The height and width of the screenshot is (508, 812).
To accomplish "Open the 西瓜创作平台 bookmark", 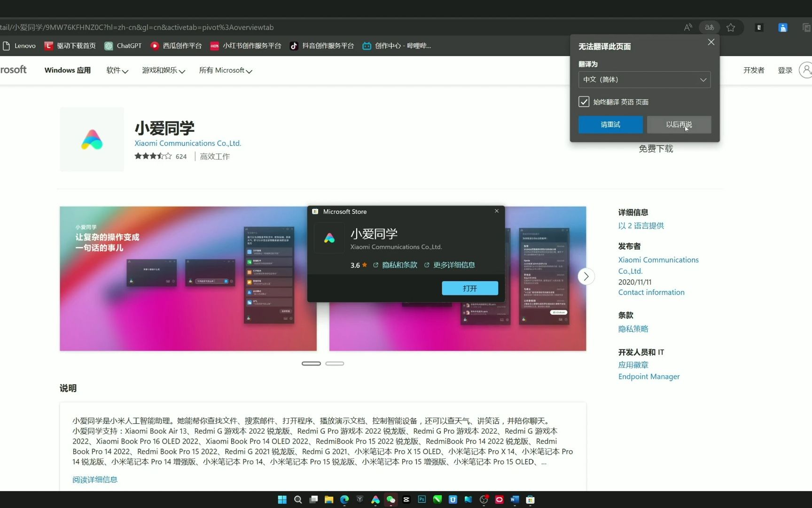I will (x=176, y=46).
